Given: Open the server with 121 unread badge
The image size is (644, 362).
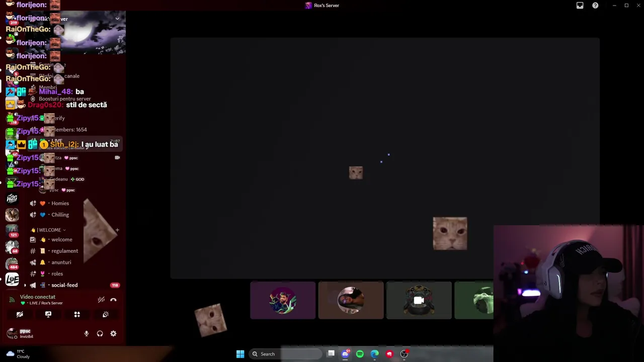Looking at the screenshot, I should 12,231.
